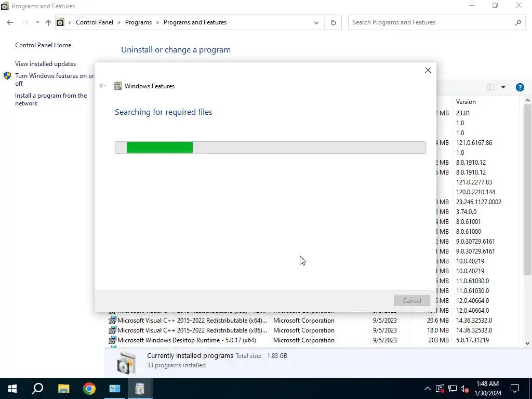This screenshot has height=399, width=532.
Task: Click the green progress bar
Action: point(159,148)
